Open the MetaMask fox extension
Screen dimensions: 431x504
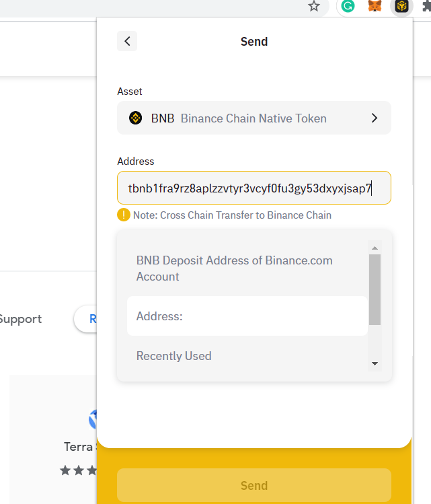tap(375, 6)
